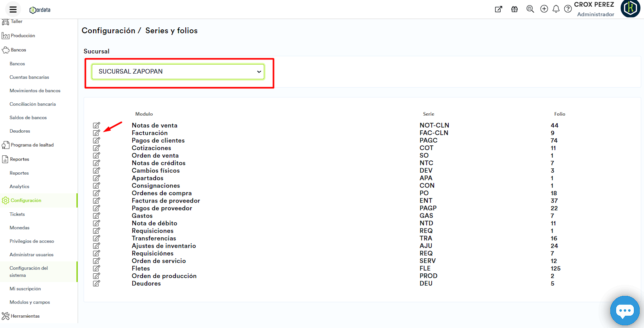
Task: Go to Conciliación bancaria menu item
Action: pyautogui.click(x=32, y=104)
